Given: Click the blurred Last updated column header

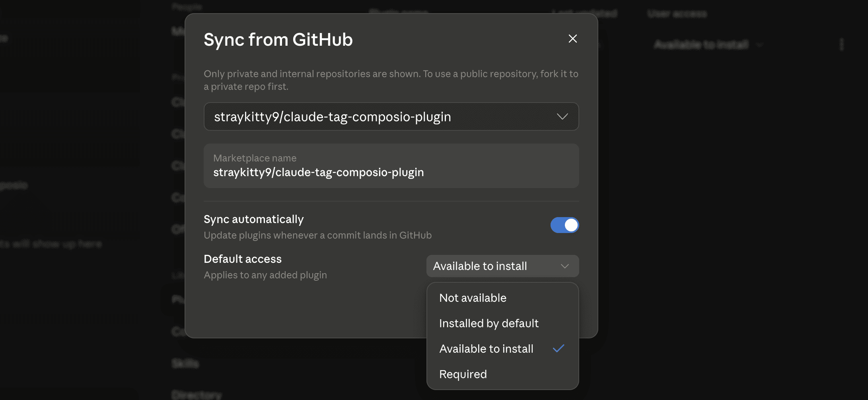Looking at the screenshot, I should pos(585,14).
